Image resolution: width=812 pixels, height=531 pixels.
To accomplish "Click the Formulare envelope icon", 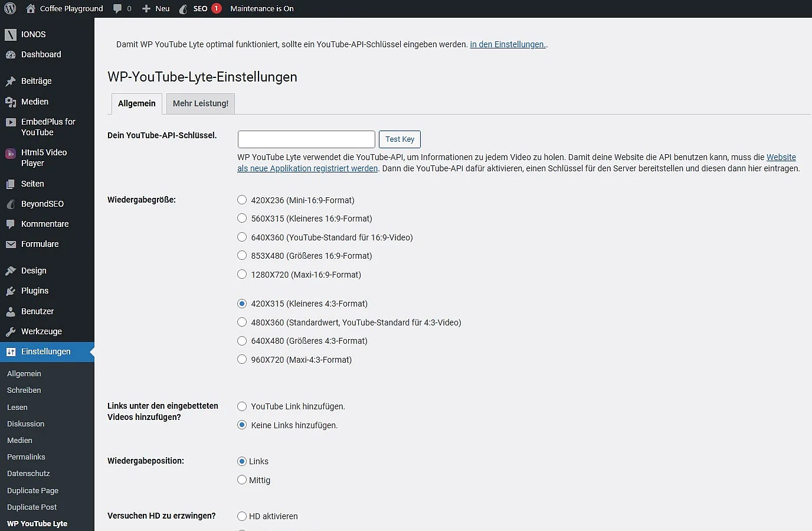I will pyautogui.click(x=11, y=244).
